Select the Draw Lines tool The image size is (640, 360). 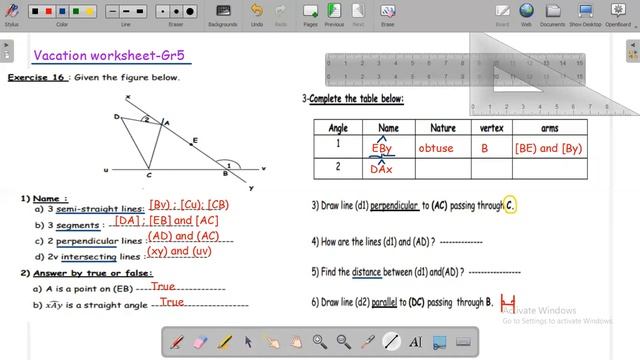[391, 342]
